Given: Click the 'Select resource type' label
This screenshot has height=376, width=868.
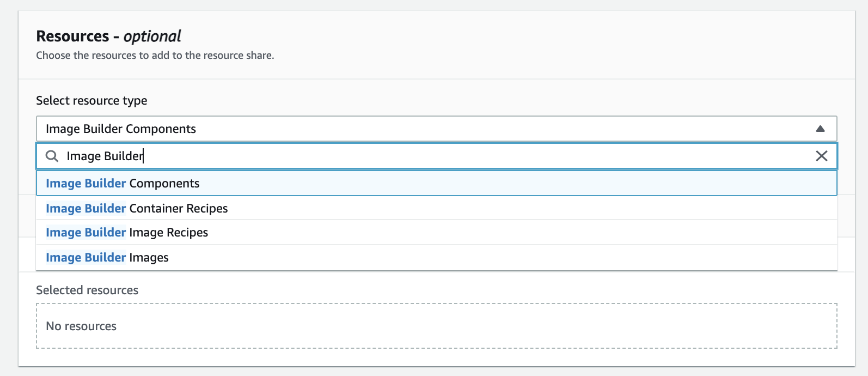Looking at the screenshot, I should coord(91,101).
